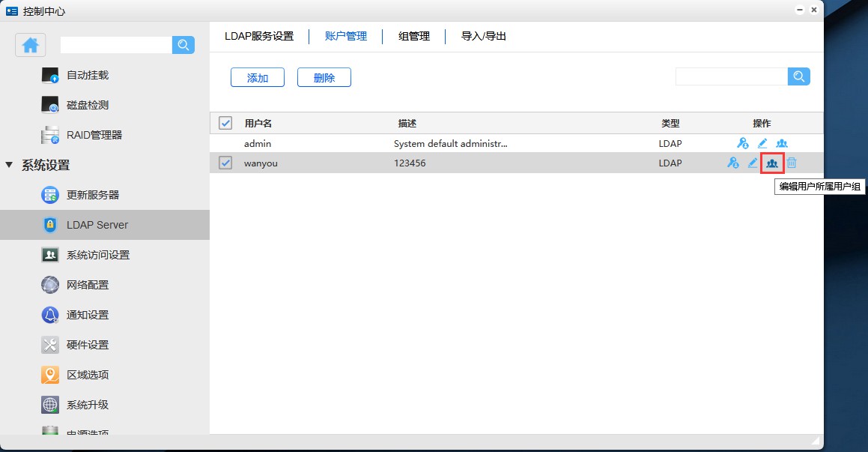Uncheck the wanyou row checkbox
Screen dimensions: 868x452
click(x=225, y=163)
